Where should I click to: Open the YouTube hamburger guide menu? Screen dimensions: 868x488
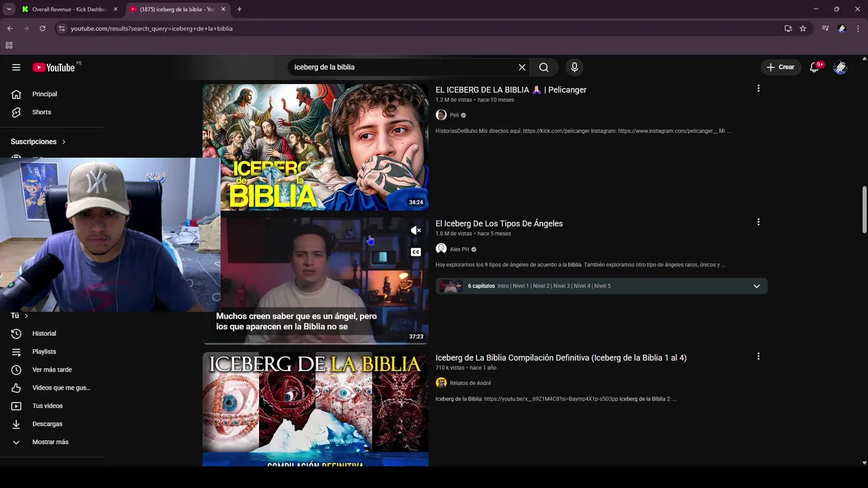pos(16,67)
